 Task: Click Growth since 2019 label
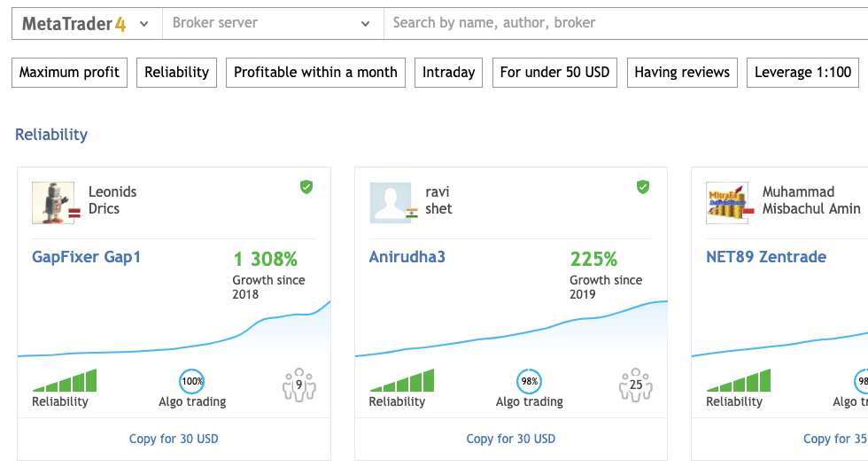[606, 287]
